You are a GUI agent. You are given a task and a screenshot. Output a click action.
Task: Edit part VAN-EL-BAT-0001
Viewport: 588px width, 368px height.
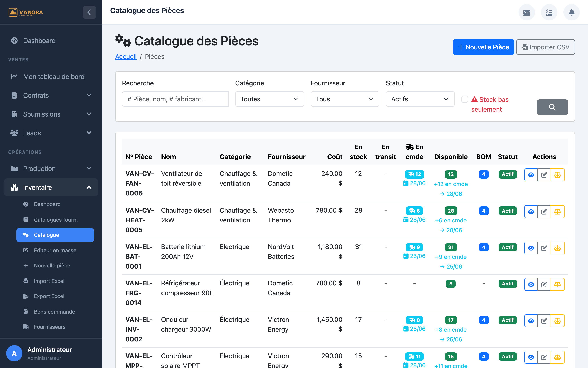(544, 248)
